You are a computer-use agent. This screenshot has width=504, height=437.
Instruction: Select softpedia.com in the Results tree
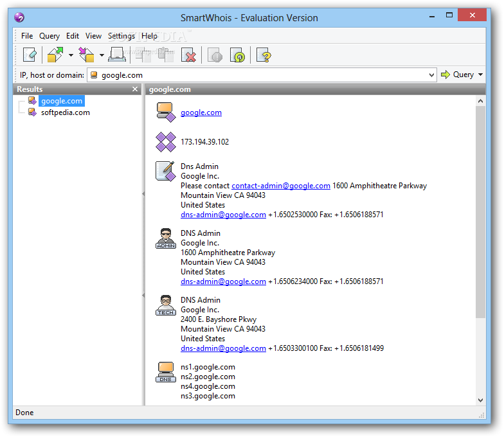pos(66,112)
